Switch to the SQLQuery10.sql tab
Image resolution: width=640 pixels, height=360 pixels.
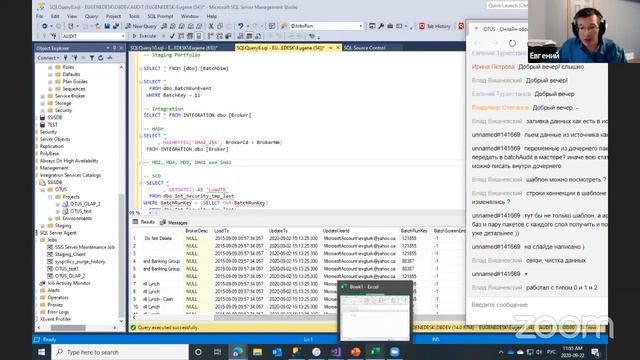(x=173, y=48)
